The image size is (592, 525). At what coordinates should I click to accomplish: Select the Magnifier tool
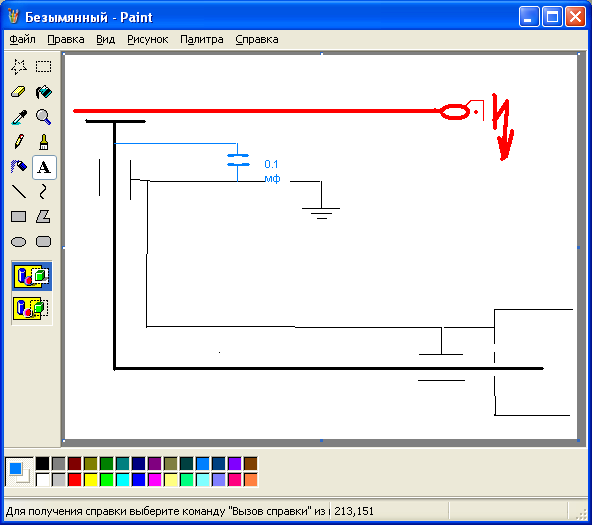click(43, 117)
